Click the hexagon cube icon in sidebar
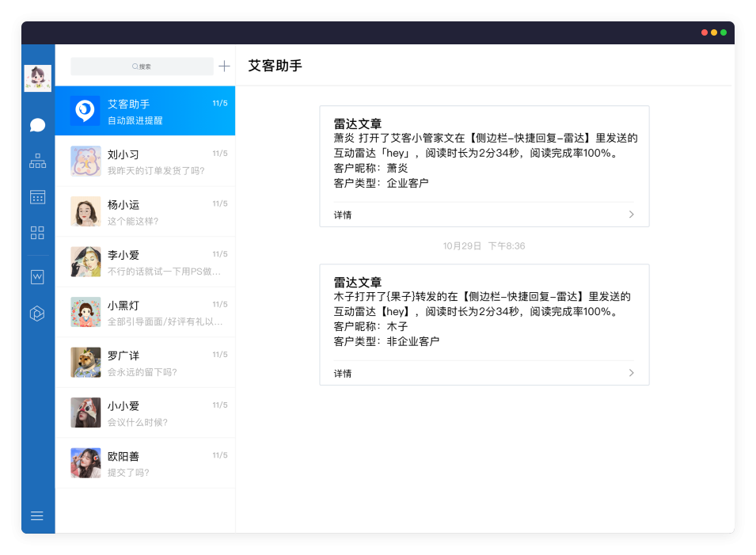Screen dimensions: 756x555 (x=37, y=314)
